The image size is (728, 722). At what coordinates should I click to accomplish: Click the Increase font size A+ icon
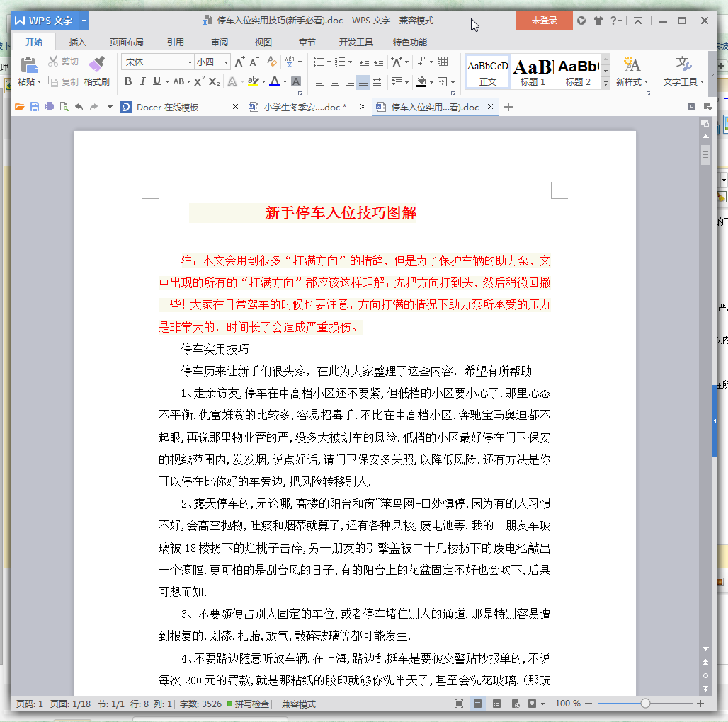(x=239, y=62)
